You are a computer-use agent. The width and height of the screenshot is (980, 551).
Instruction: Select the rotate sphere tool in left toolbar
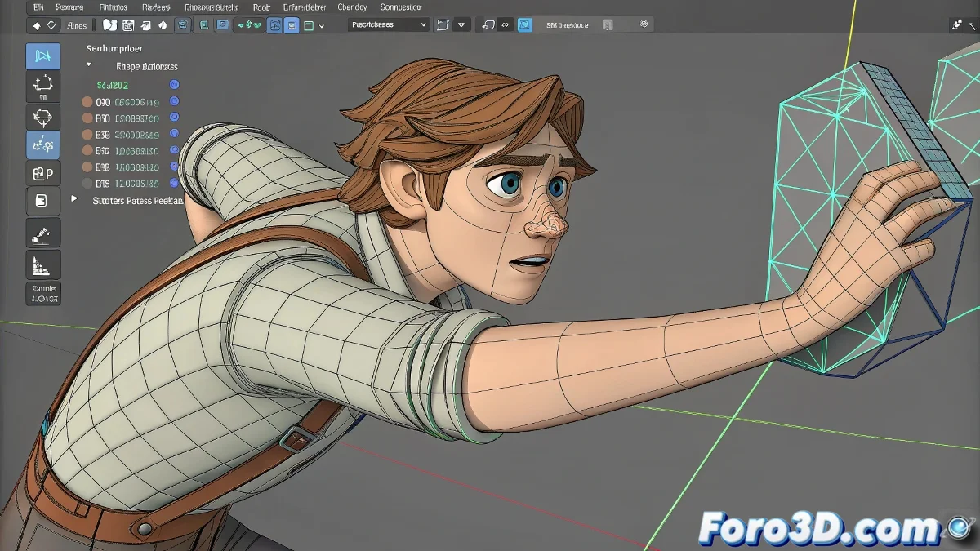click(x=43, y=117)
